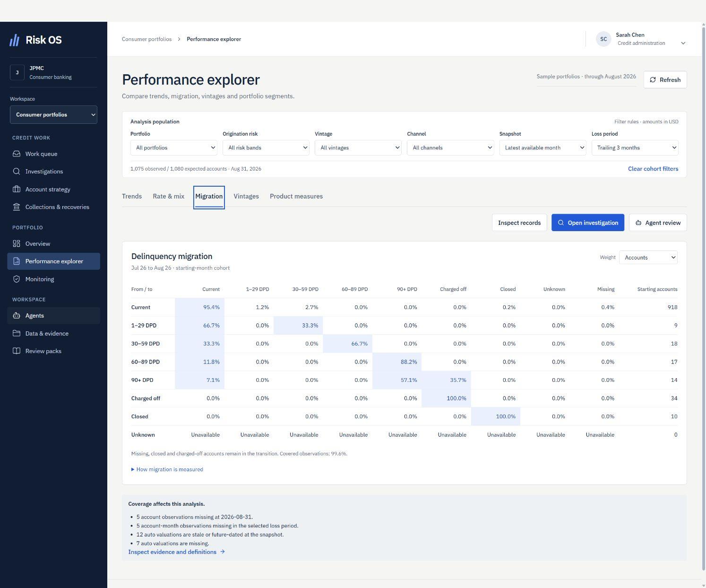Click the Monitoring shield icon

coord(17,279)
